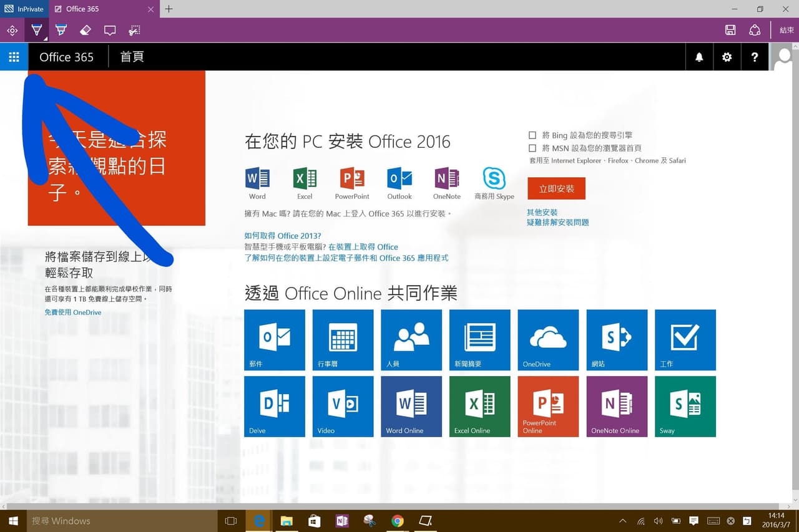Expand the hidden system tray icons chevron
This screenshot has width=799, height=532.
(622, 521)
